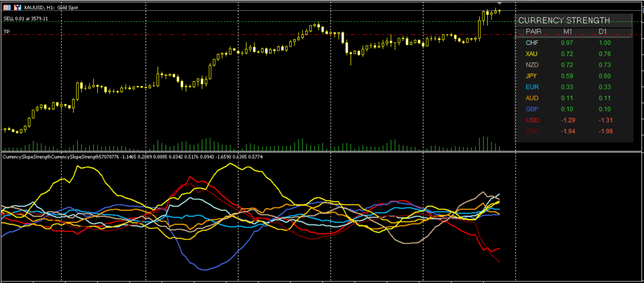
Task: Select the CurrencySlopeStrength indicator label
Action: [133, 157]
